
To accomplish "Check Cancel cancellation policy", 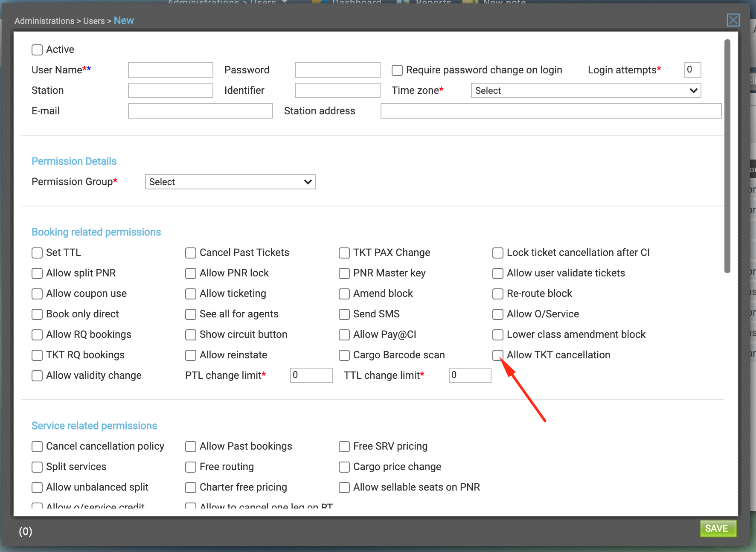I will pyautogui.click(x=37, y=447).
